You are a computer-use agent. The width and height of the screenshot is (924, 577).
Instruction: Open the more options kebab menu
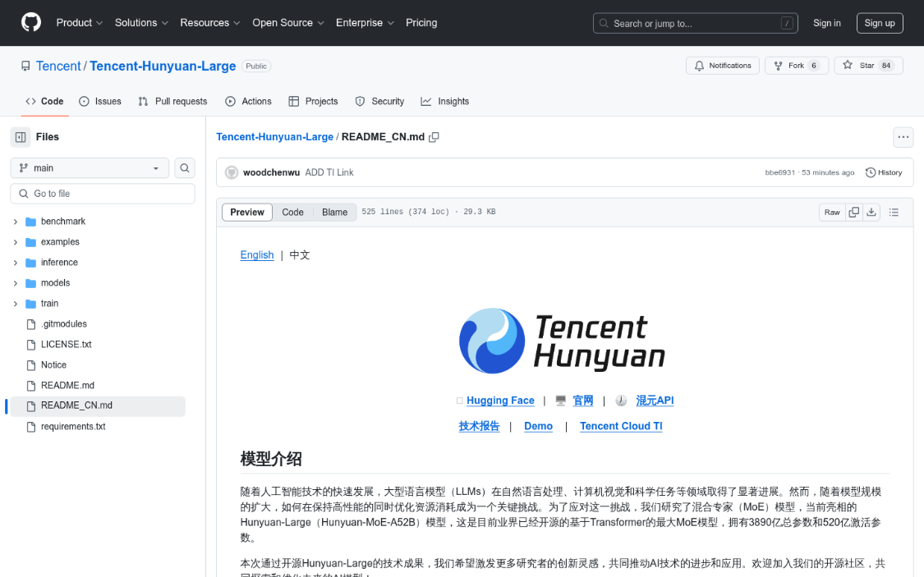(903, 137)
